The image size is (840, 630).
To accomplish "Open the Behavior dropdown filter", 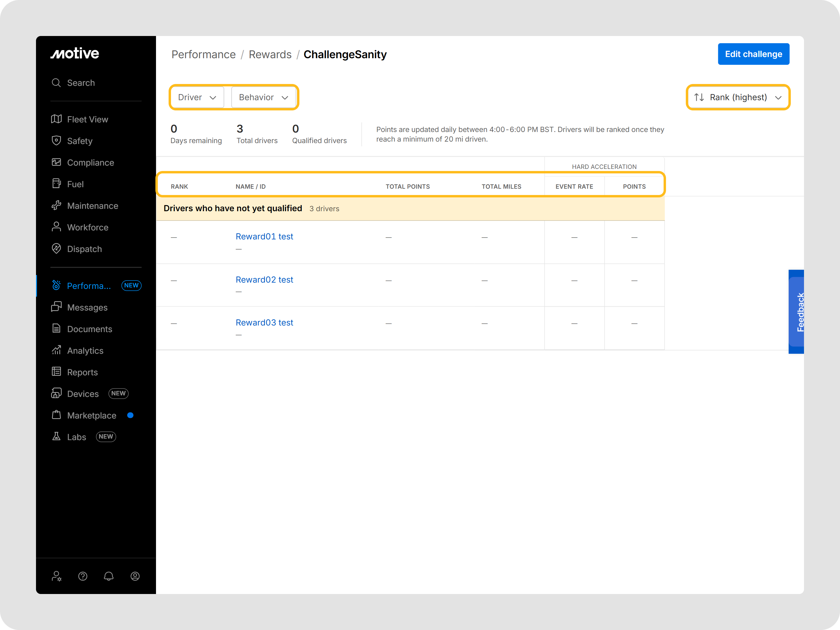I will pos(263,97).
